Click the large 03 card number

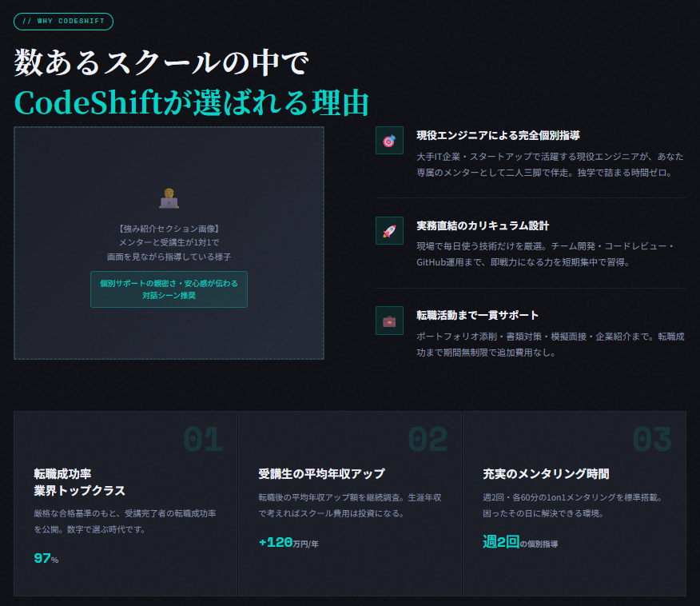[651, 440]
